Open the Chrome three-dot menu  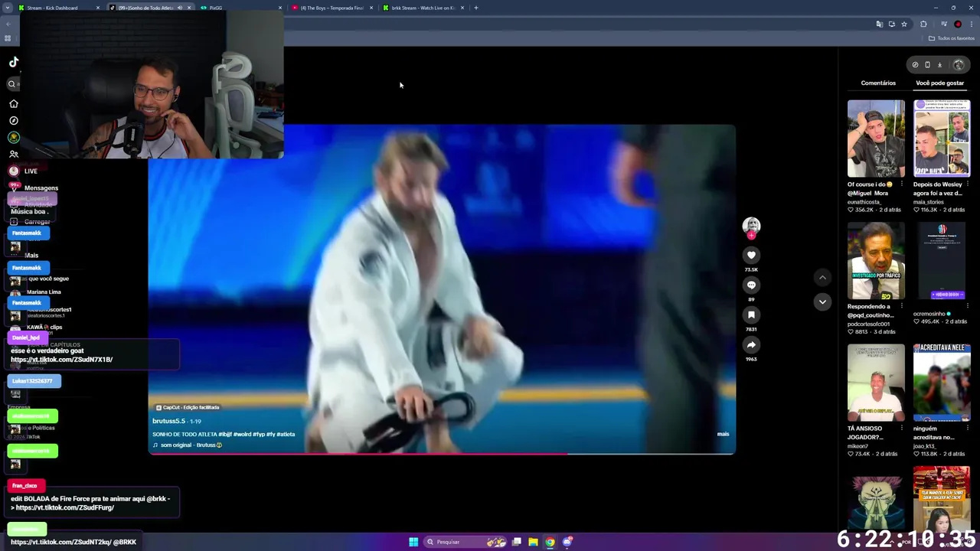coord(971,24)
